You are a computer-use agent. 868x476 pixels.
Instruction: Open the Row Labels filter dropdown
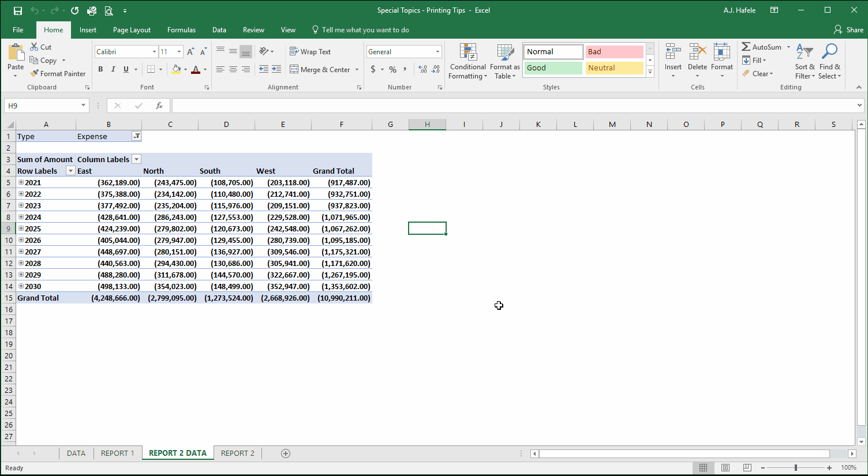[x=70, y=171]
